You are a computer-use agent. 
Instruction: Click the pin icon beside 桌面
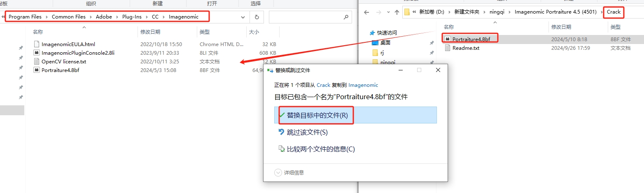pos(432,43)
